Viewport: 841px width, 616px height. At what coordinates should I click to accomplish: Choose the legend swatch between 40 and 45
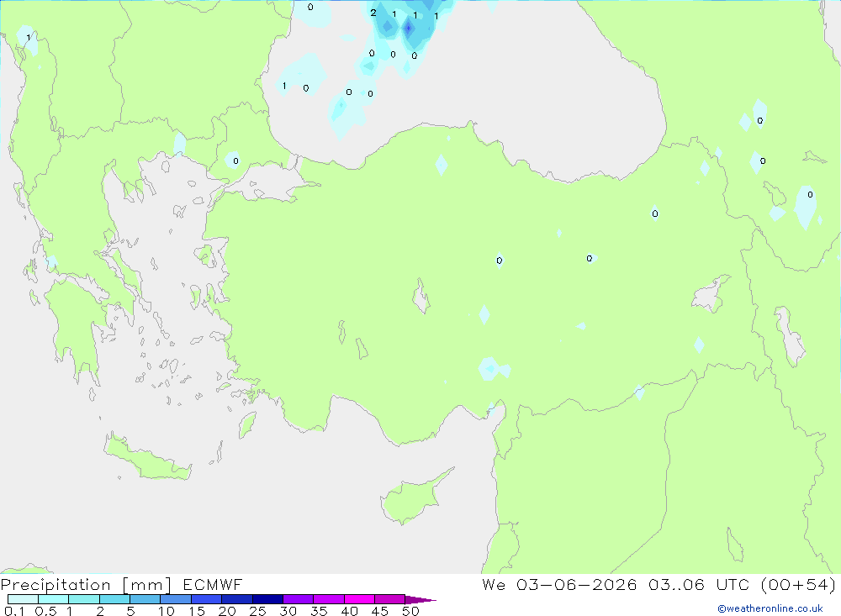pyautogui.click(x=359, y=599)
